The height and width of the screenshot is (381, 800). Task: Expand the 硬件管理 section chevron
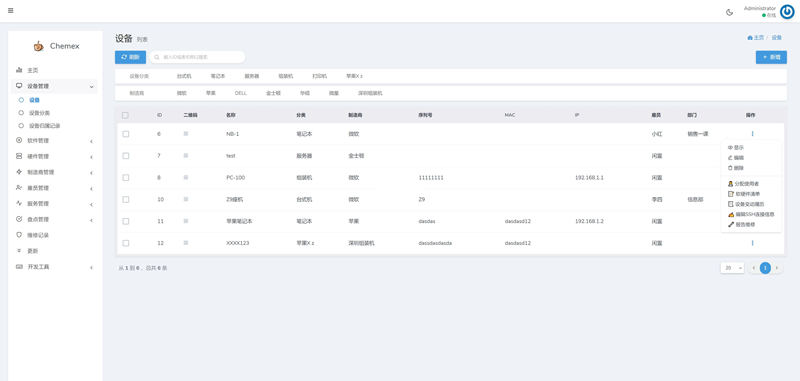(91, 157)
